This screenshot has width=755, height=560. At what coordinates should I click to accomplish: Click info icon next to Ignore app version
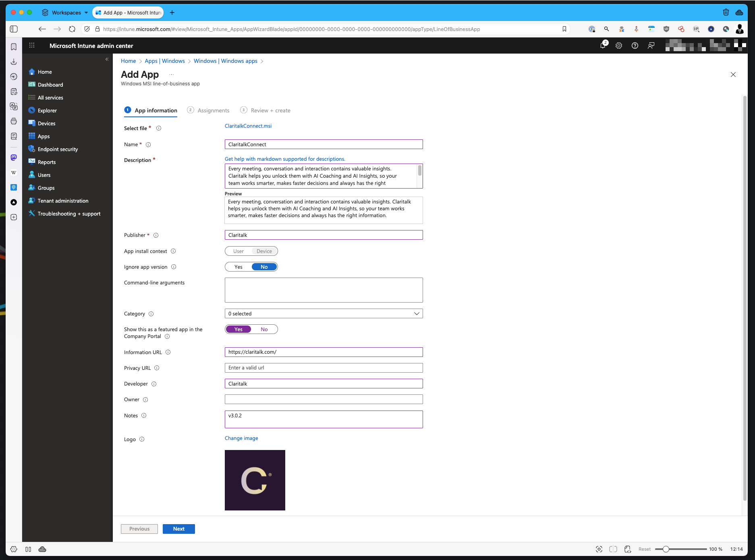[x=174, y=267]
